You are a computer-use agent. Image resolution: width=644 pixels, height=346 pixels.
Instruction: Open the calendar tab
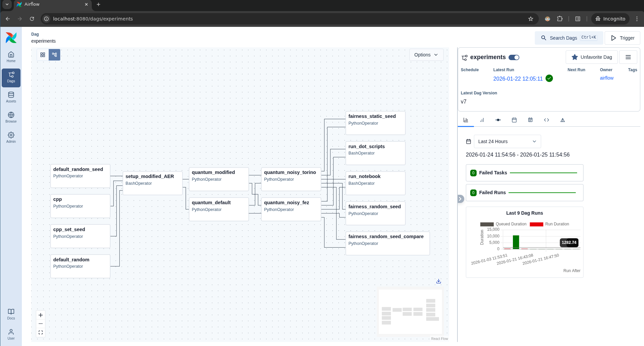click(514, 120)
